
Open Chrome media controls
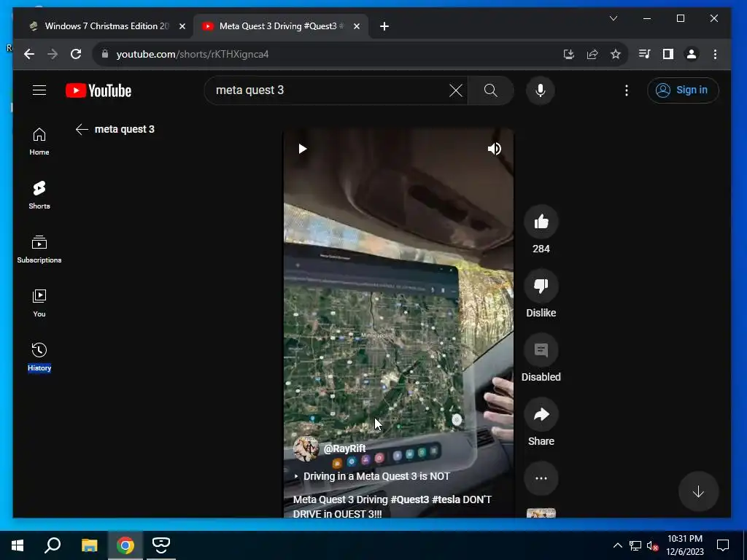645,54
